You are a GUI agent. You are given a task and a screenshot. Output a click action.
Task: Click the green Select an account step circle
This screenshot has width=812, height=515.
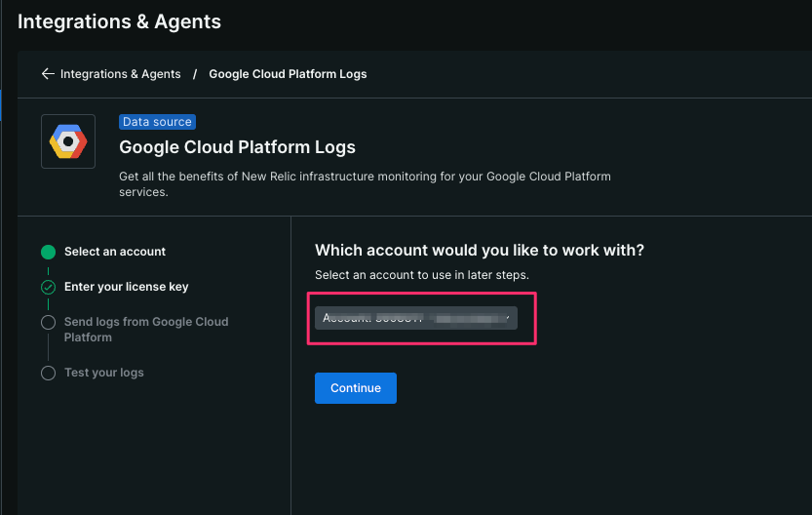(48, 252)
